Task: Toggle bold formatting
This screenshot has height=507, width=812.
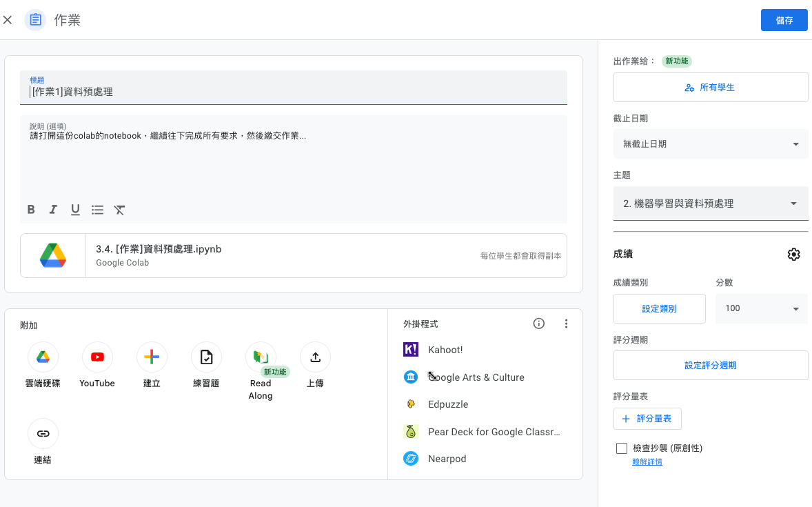Action: coord(31,210)
